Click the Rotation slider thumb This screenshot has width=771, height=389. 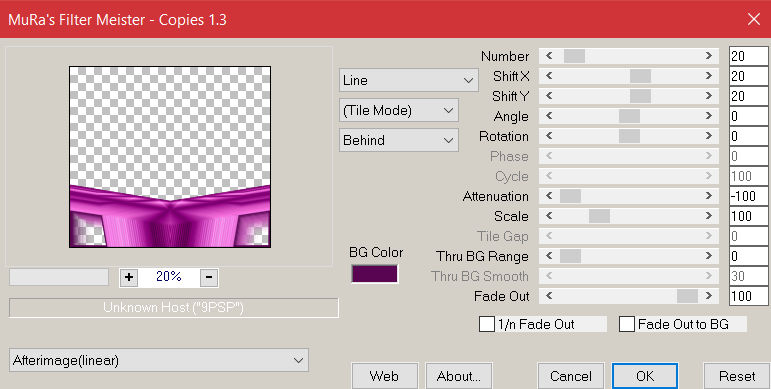[629, 136]
